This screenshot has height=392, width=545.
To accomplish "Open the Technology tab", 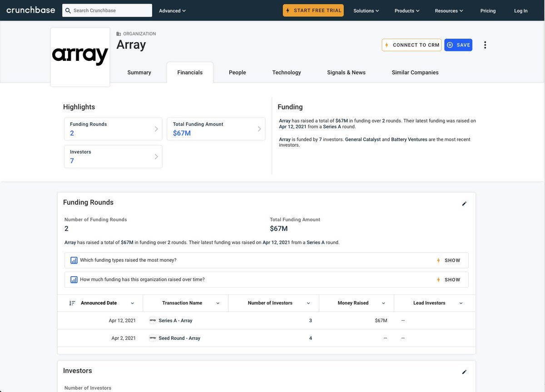I will [x=287, y=72].
